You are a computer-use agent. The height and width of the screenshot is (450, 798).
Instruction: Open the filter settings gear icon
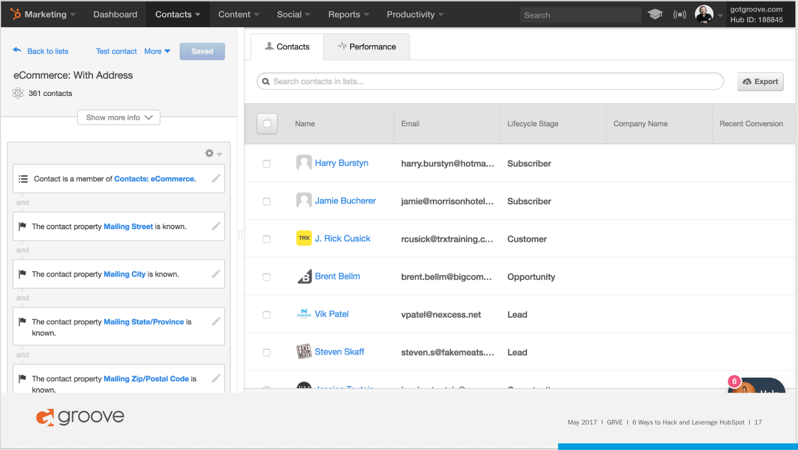pyautogui.click(x=209, y=153)
